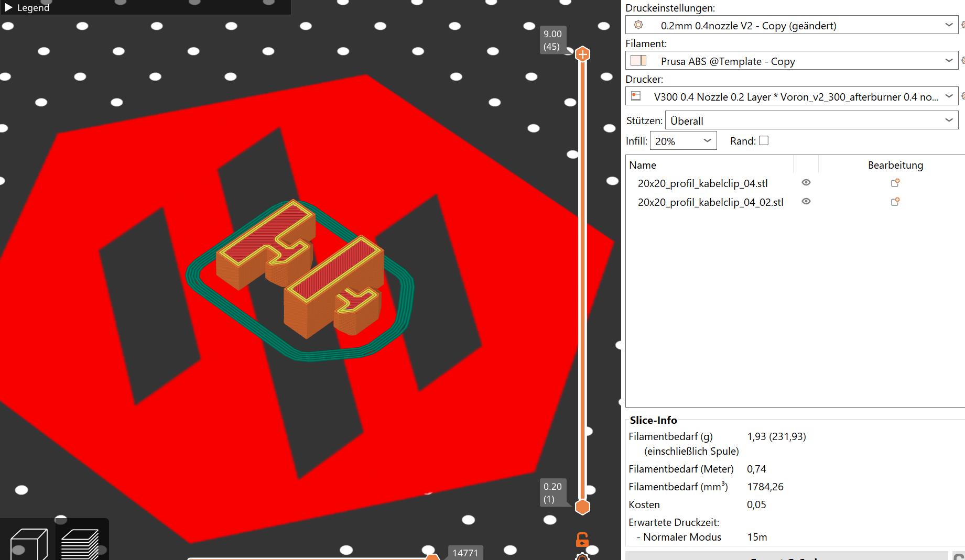
Task: Open the Stützen supports dropdown
Action: tap(811, 120)
